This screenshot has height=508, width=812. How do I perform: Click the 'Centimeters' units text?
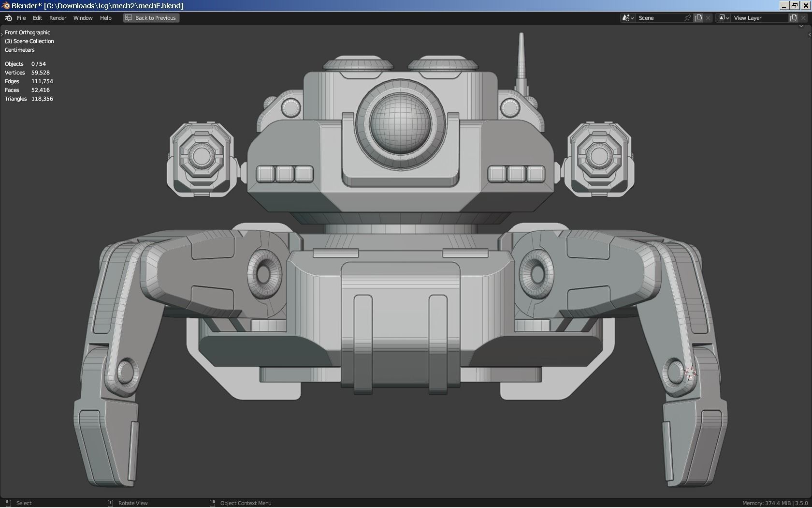(20, 50)
